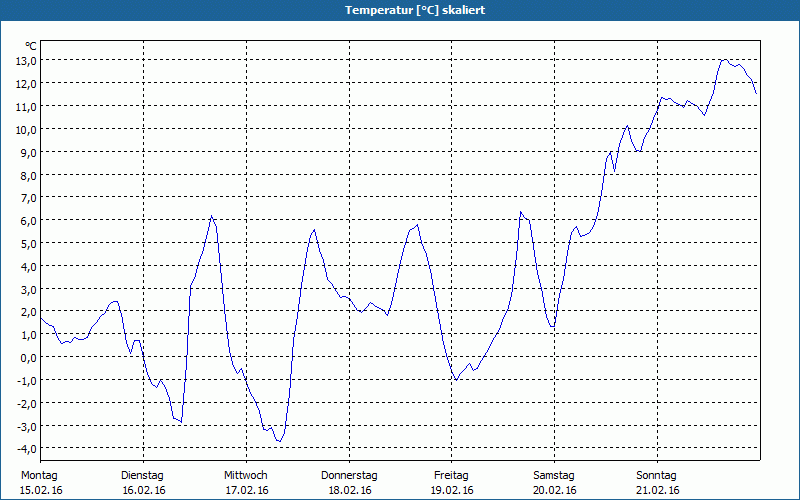The width and height of the screenshot is (800, 500).
Task: Select the 13,0 y-axis label
Action: tap(25, 60)
